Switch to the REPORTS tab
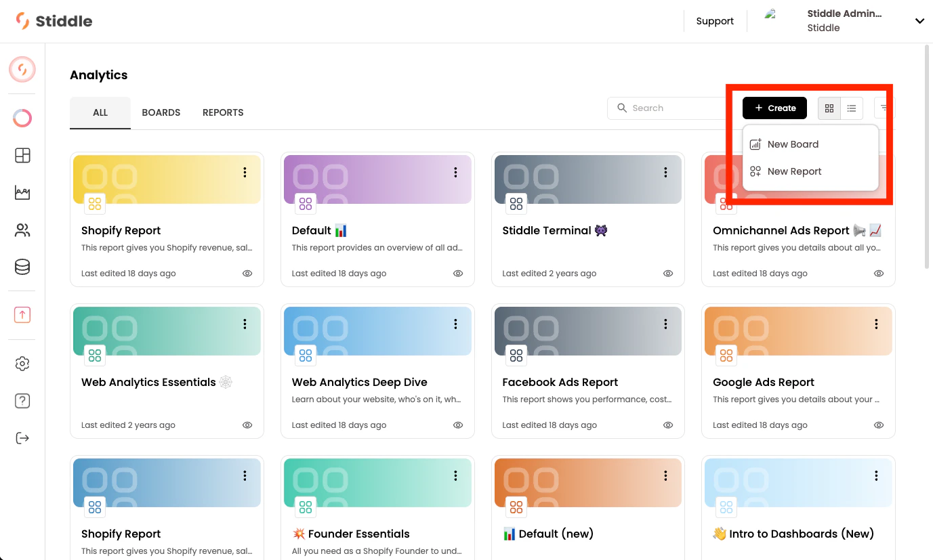The height and width of the screenshot is (560, 933). [x=223, y=112]
